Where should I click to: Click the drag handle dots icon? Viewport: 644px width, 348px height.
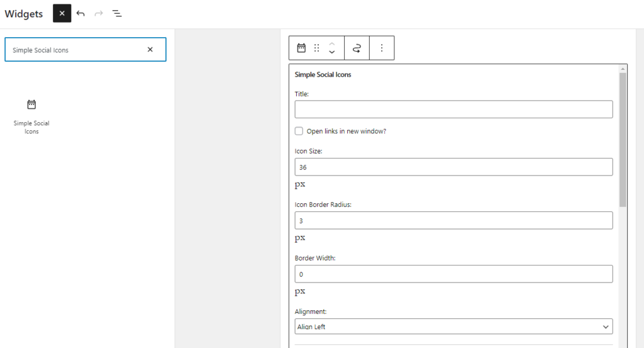(317, 48)
